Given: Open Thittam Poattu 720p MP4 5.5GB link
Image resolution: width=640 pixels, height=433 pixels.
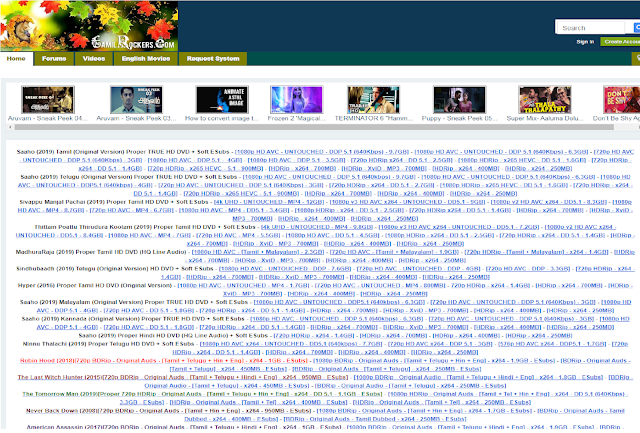Looking at the screenshot, I should pyautogui.click(x=238, y=235).
